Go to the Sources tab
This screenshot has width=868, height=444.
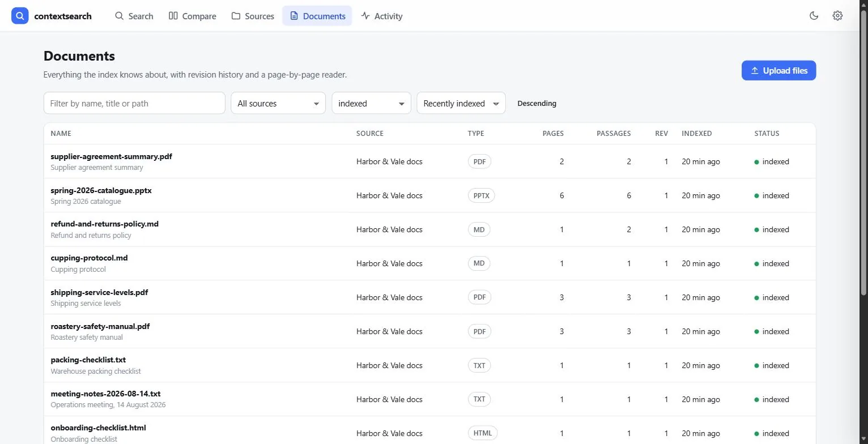pos(253,16)
